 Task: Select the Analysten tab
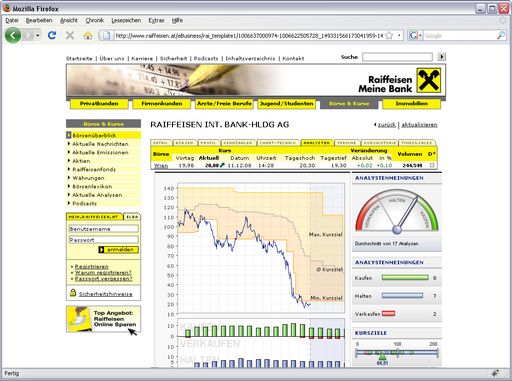[x=316, y=143]
